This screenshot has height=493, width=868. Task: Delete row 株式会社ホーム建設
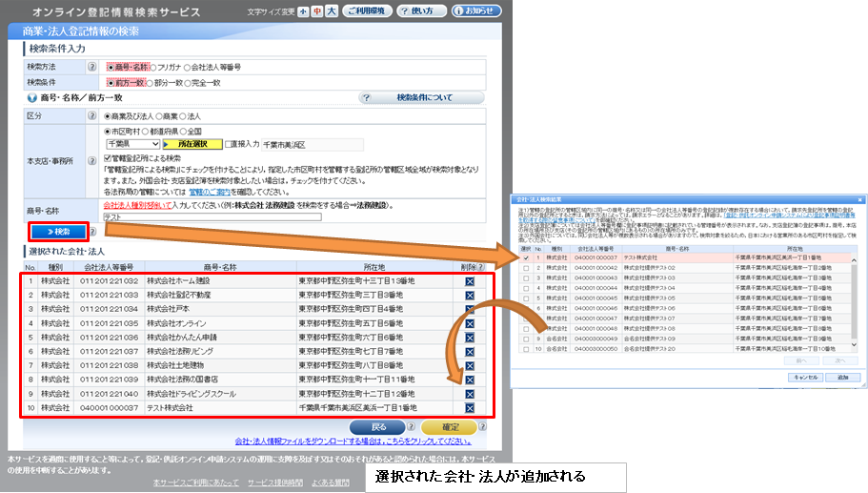(x=470, y=281)
